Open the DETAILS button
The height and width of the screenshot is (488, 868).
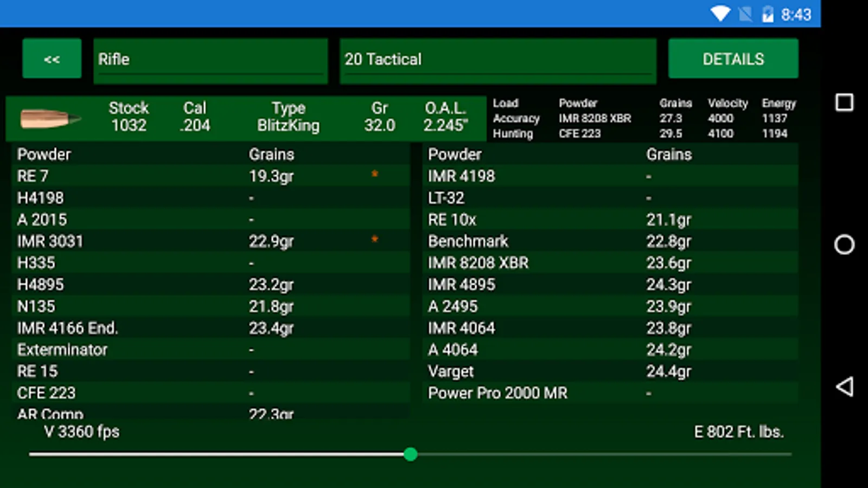pyautogui.click(x=733, y=59)
